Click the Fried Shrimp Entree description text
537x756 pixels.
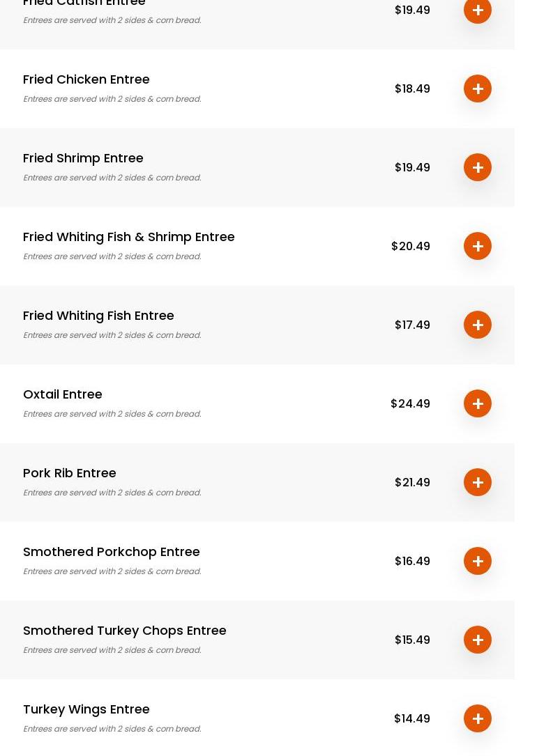coord(112,178)
